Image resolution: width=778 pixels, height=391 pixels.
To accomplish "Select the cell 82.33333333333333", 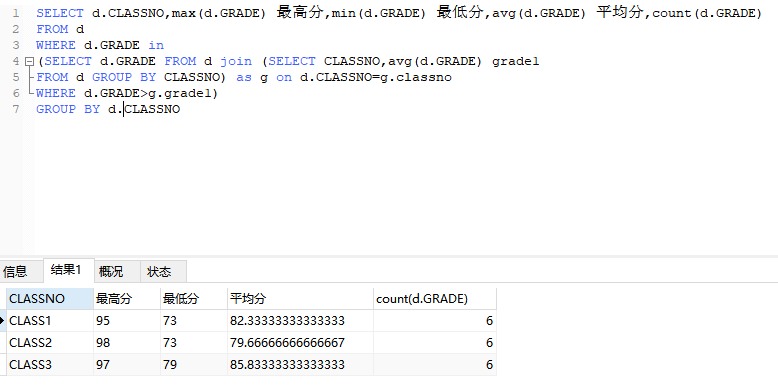I will [x=300, y=321].
